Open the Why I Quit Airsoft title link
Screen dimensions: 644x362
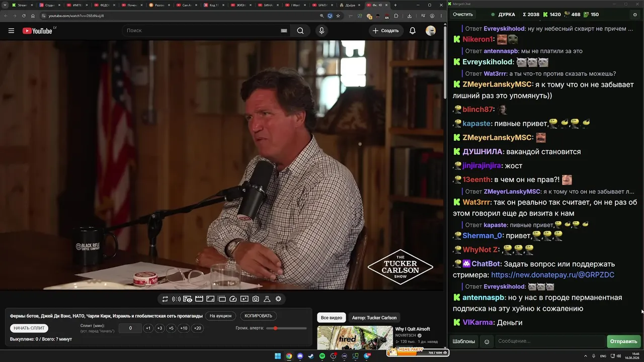click(x=413, y=329)
